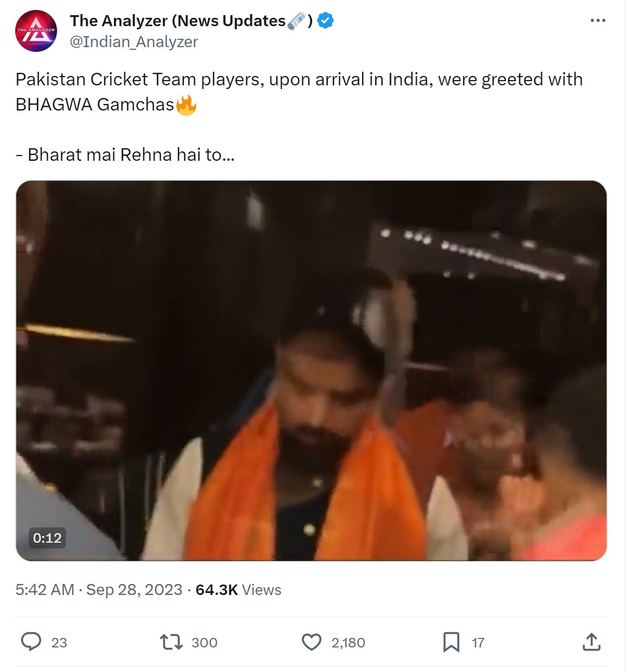The image size is (627, 672).
Task: Bookmark this tweet
Action: 451,642
